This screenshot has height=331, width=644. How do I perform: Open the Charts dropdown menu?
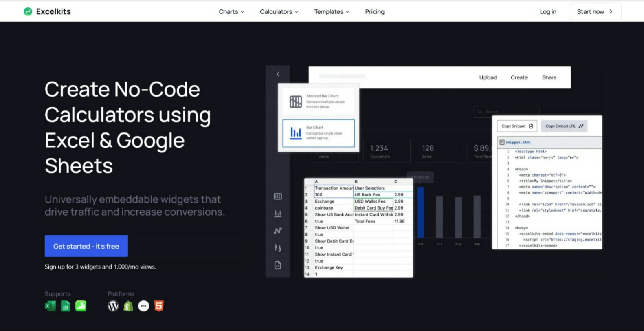coord(231,12)
